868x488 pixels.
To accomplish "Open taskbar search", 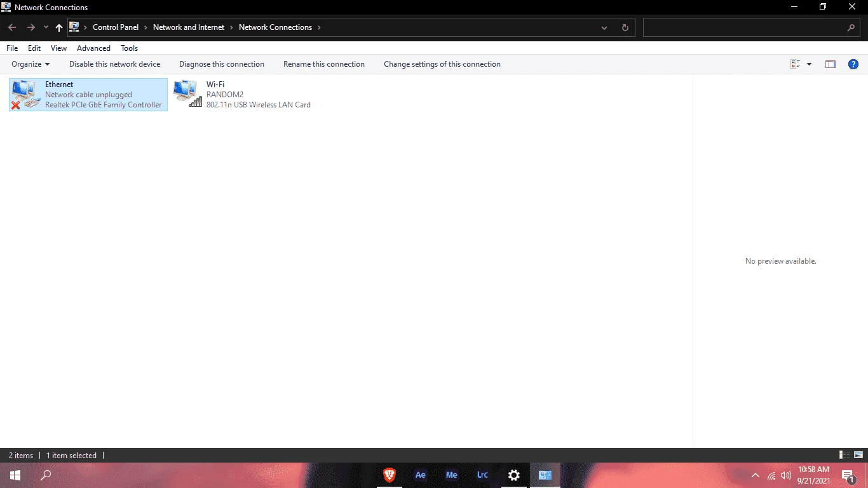I will (x=46, y=475).
